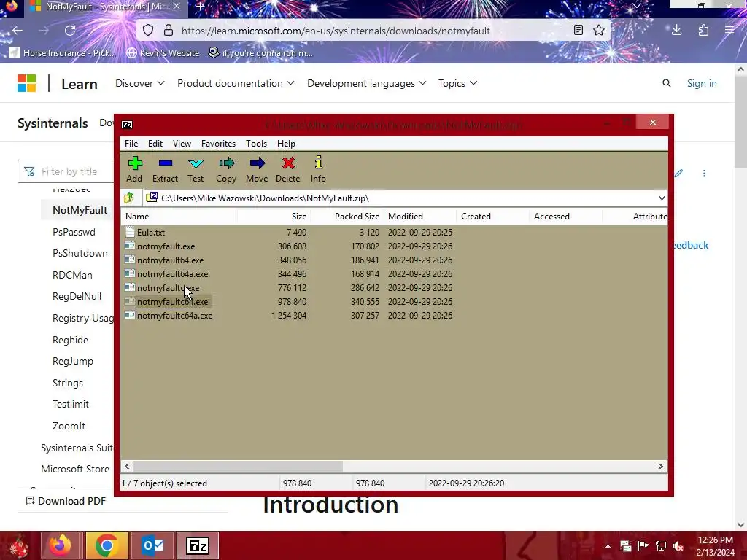Screen dimensions: 747x560
Task: Sort by the Packed Size column
Action: pyautogui.click(x=347, y=216)
